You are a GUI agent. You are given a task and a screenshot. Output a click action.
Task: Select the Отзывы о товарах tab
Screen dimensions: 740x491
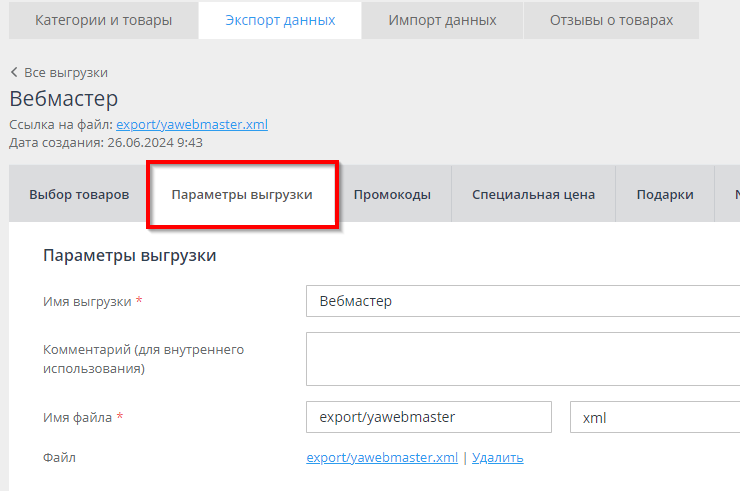[x=611, y=20]
